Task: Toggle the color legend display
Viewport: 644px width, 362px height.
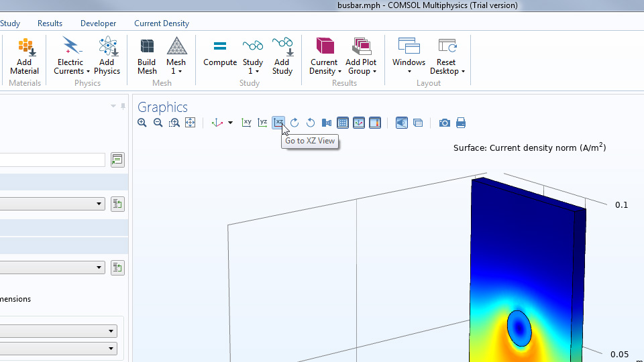Action: click(x=375, y=123)
